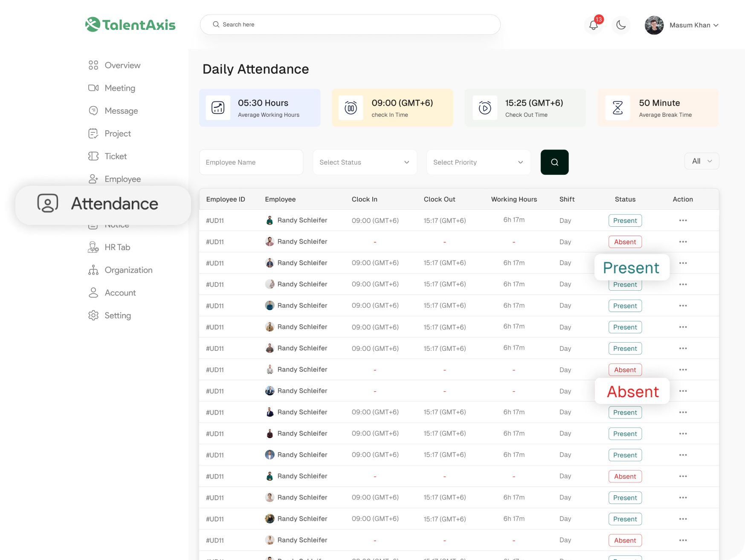Open the Meeting sidebar item
This screenshot has width=745, height=560.
[119, 88]
